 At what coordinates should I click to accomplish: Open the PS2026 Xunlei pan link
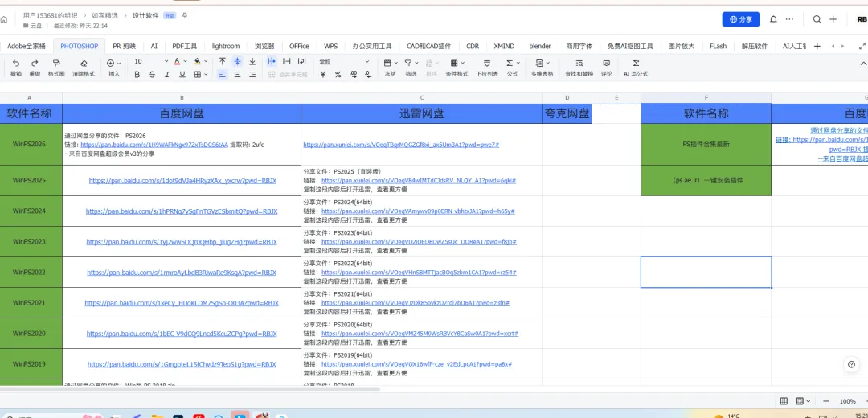[x=401, y=145]
